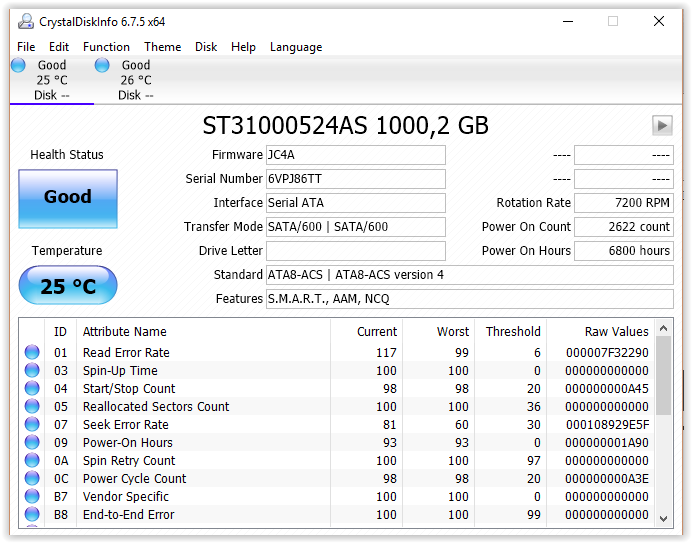This screenshot has height=543, width=692.
Task: Click status orb for Power-On Hours row
Action: coord(32,442)
